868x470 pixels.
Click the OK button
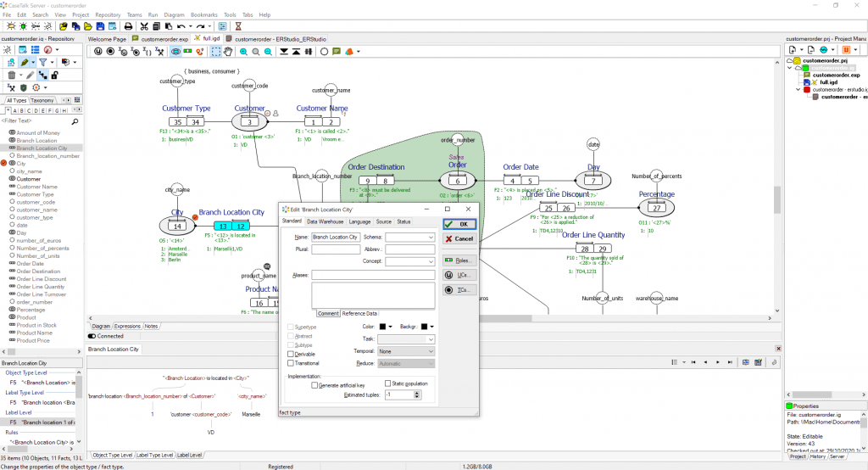[x=459, y=225]
